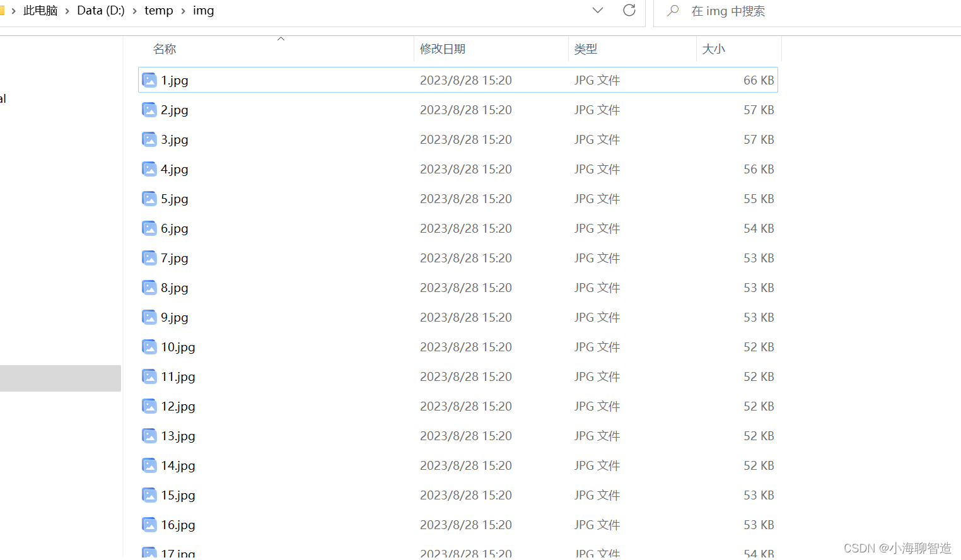Click the image icon of 16.jpg
The image size is (961, 560).
[x=149, y=525]
